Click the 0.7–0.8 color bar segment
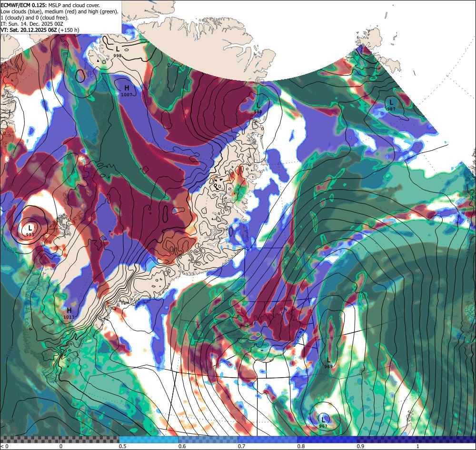476x450 pixels. coord(268,440)
